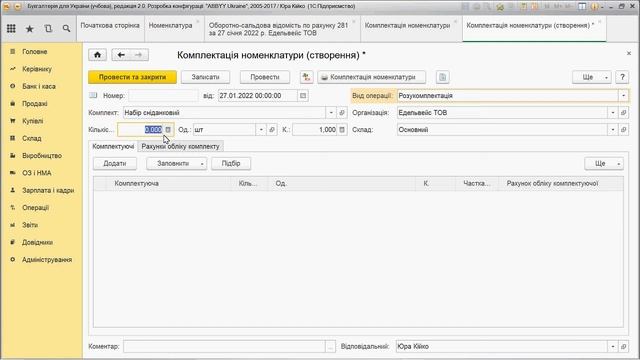Close the Оборотно-сальдова відомість tab
The width and height of the screenshot is (640, 360).
pyautogui.click(x=354, y=21)
